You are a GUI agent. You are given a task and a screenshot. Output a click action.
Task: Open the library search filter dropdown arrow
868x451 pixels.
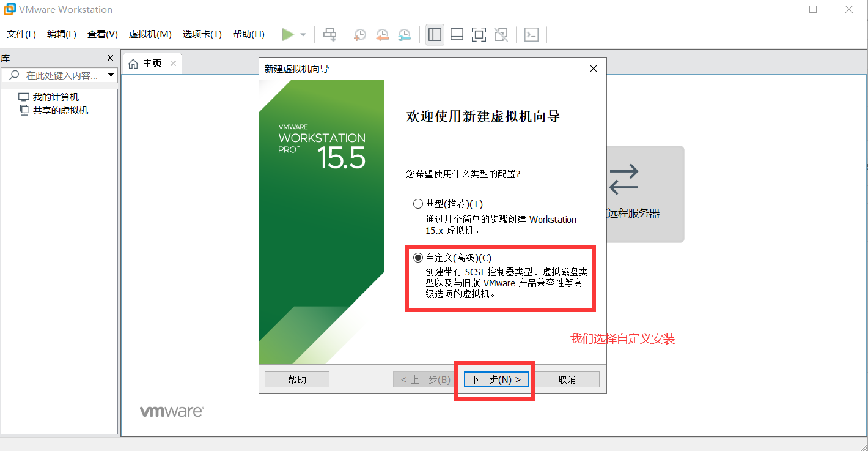click(111, 75)
